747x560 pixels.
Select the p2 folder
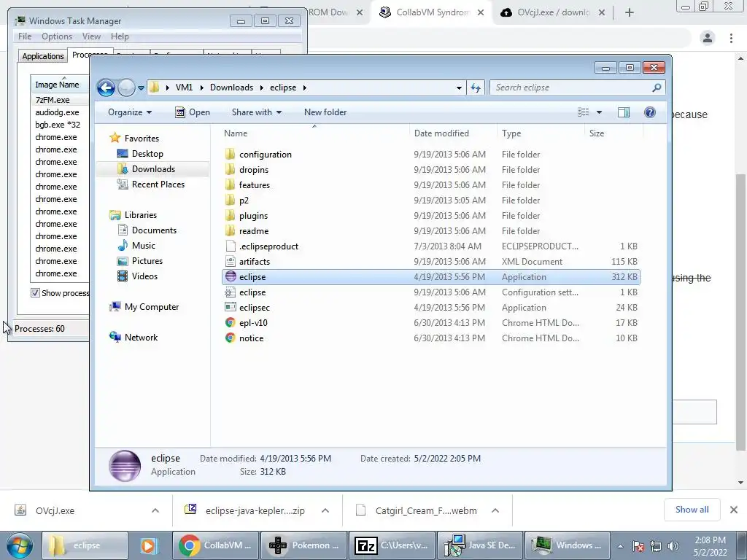tap(244, 200)
